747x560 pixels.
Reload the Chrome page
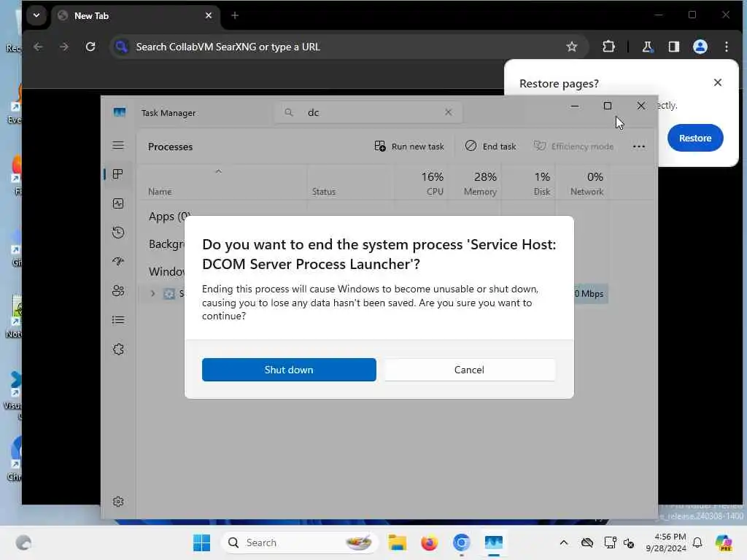(90, 47)
